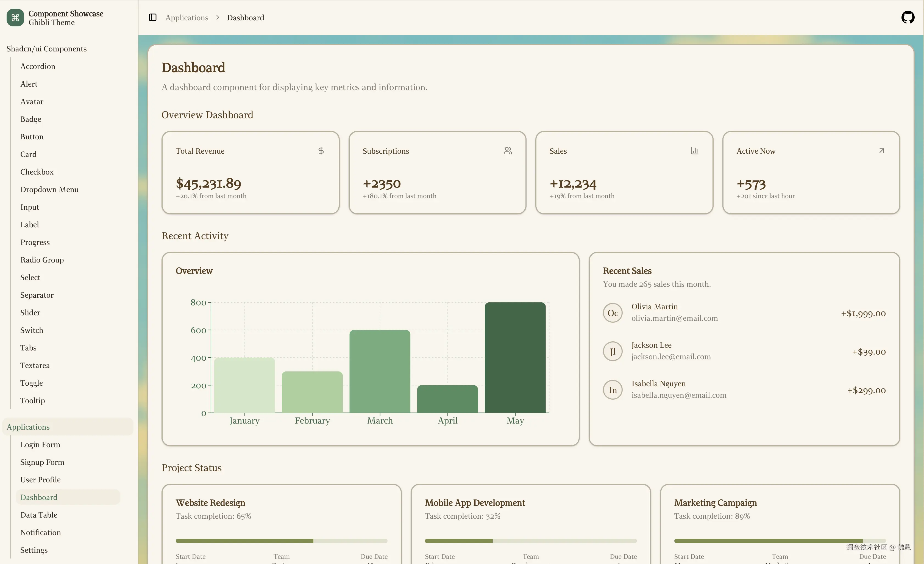This screenshot has width=924, height=564.
Task: Click the users icon on Subscriptions card
Action: 508,151
